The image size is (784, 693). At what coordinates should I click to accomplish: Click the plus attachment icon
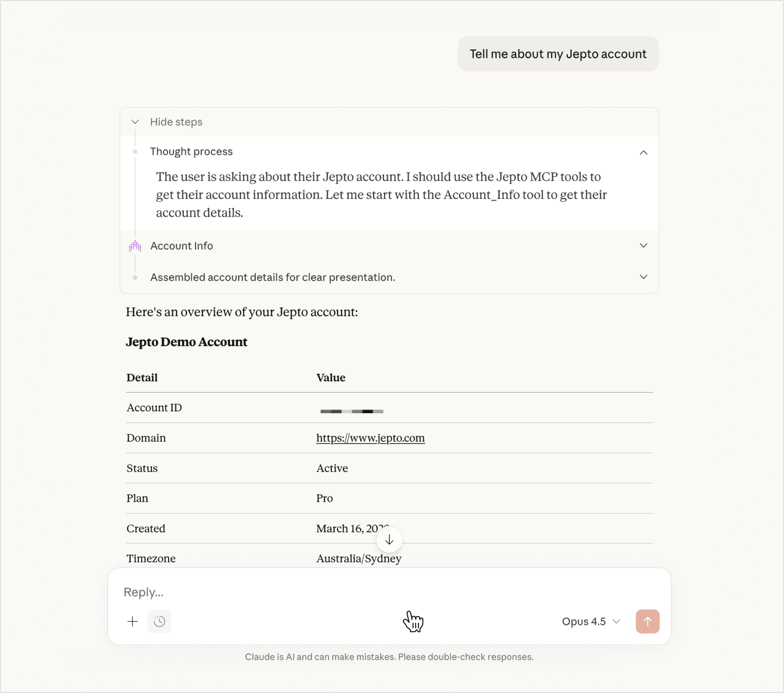132,621
